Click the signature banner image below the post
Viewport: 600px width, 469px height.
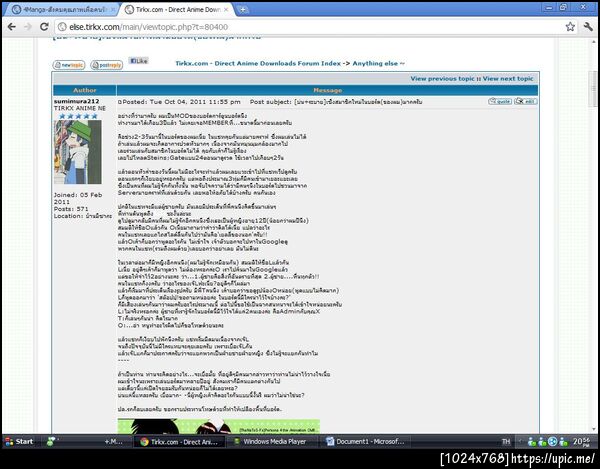(x=218, y=426)
